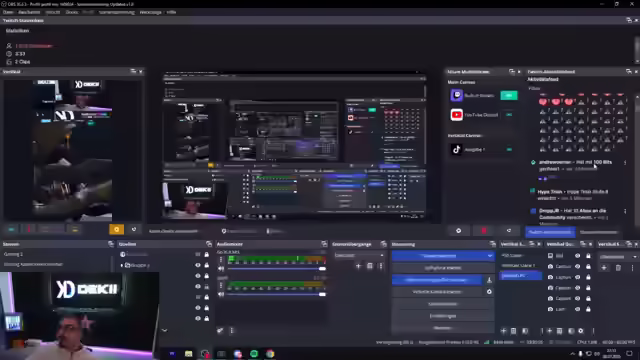Click the orange record button under vertical preview
The image size is (640, 360).
point(116,229)
